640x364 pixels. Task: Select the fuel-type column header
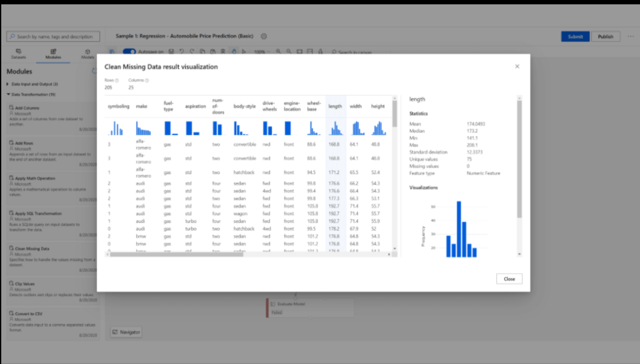(x=168, y=106)
